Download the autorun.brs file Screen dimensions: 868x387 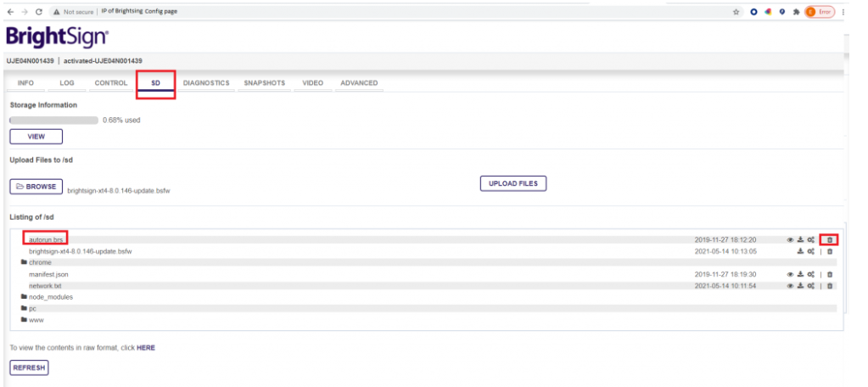point(800,239)
